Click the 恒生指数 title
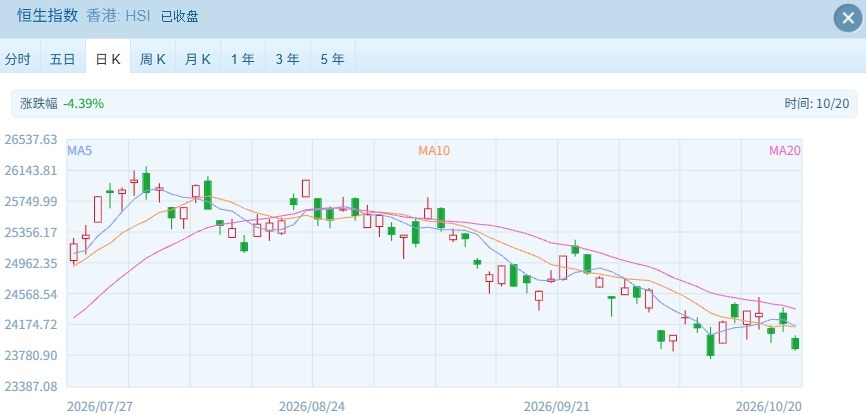The width and height of the screenshot is (866, 415). tap(47, 16)
